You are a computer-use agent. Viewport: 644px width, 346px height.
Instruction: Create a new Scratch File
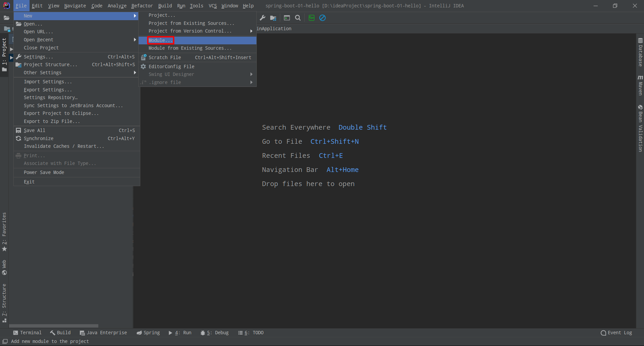(x=198, y=57)
